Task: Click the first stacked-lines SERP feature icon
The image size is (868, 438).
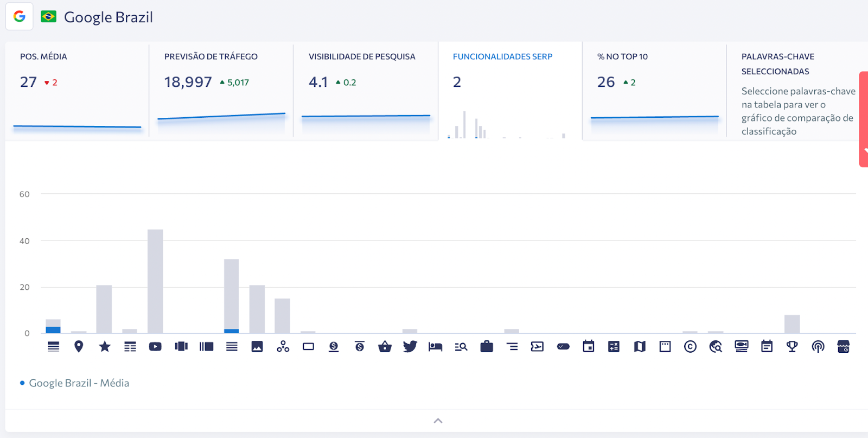Action: point(53,346)
